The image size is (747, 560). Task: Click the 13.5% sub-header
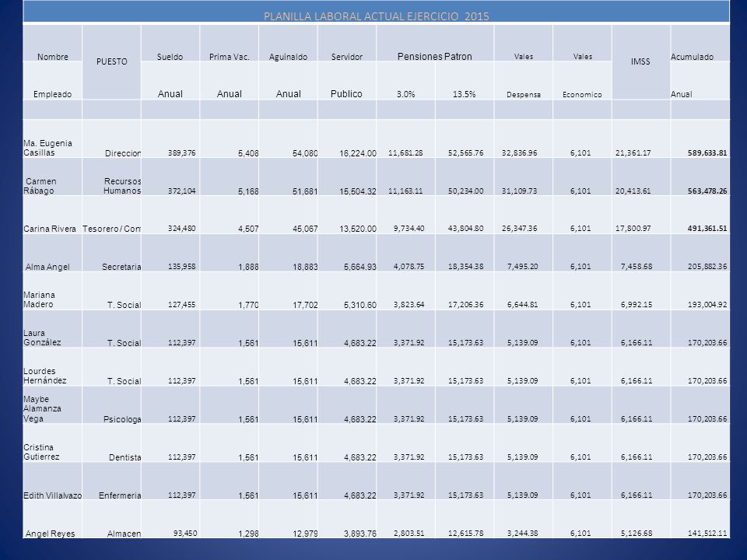(x=464, y=94)
